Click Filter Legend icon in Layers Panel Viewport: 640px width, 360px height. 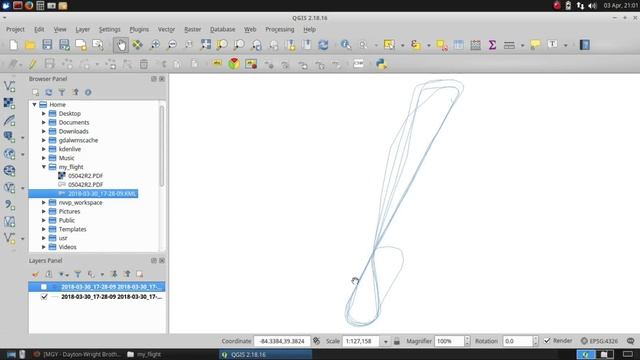coord(78,274)
